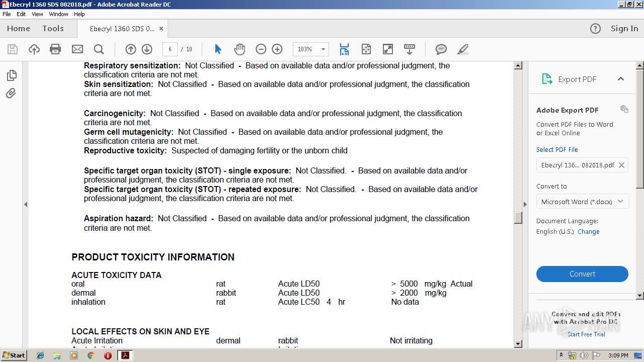Click the Select PDF File link

coord(557,150)
